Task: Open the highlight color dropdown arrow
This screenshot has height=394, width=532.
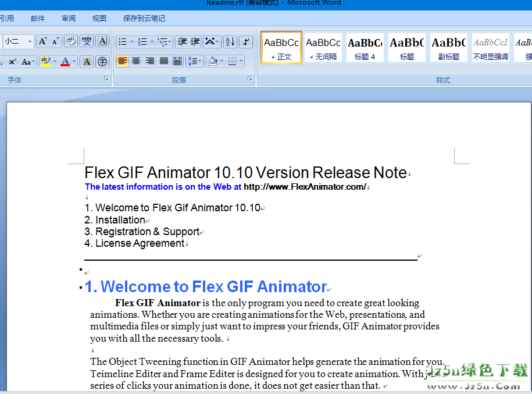Action: coord(55,62)
